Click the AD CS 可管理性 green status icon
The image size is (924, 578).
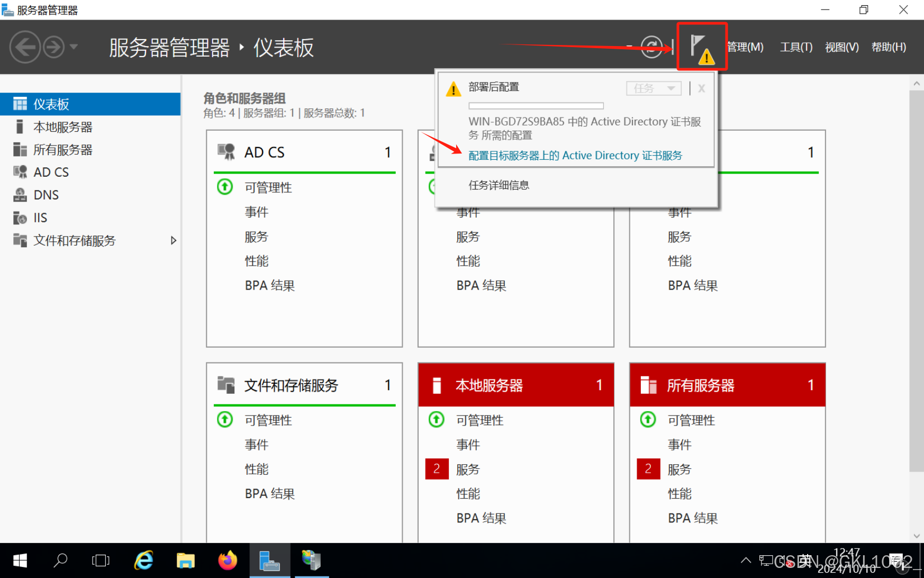225,187
